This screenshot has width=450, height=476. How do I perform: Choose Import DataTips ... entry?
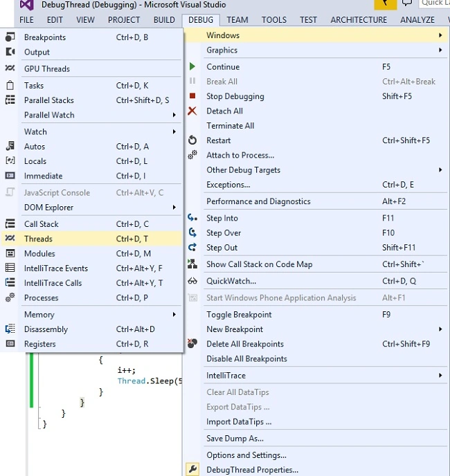click(x=316, y=421)
